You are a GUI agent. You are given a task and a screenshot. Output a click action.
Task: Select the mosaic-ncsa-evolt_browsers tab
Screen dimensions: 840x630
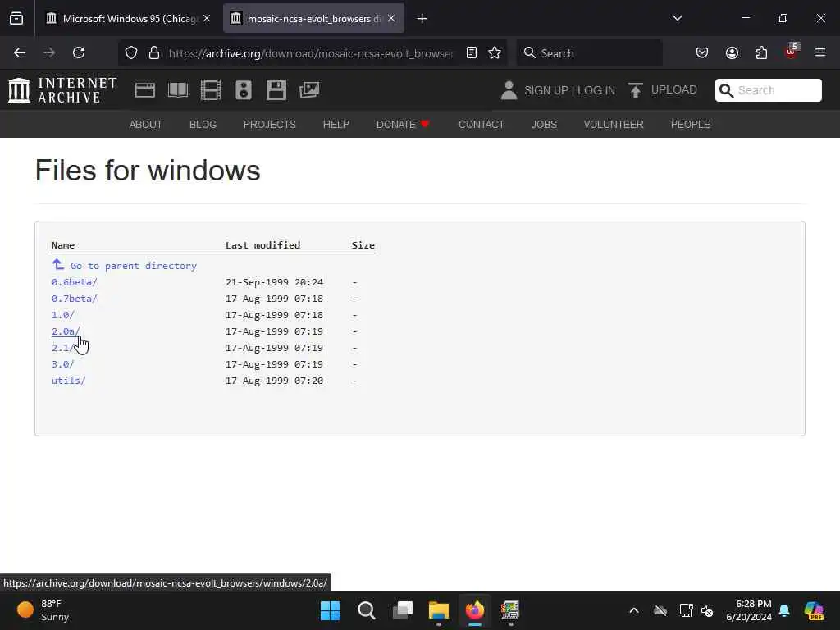[313, 18]
